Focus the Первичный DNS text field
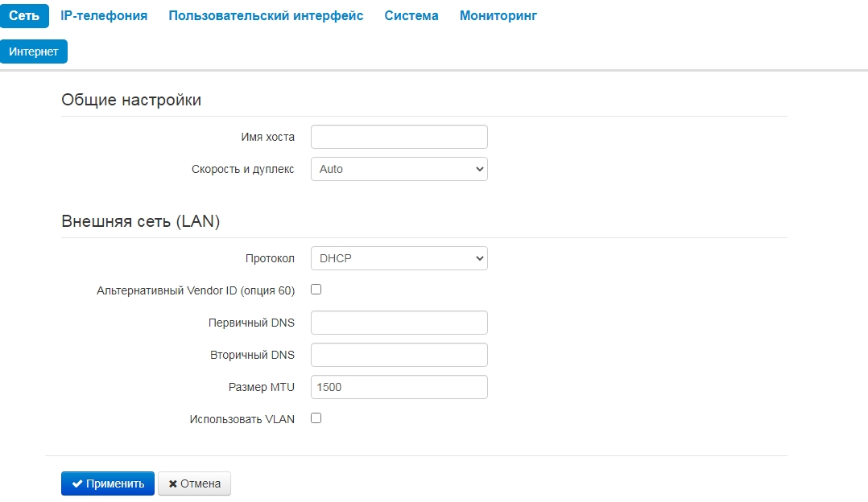Screen dimensions: 868x502 (399, 323)
